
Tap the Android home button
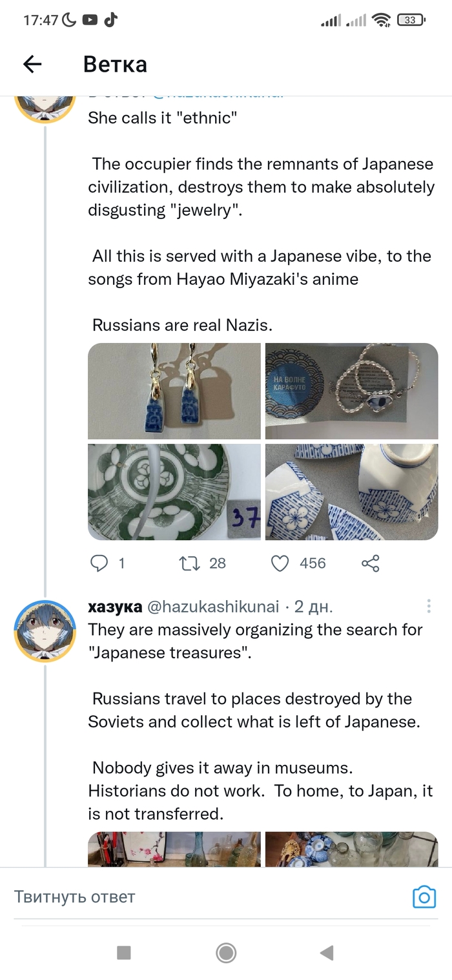click(x=225, y=952)
